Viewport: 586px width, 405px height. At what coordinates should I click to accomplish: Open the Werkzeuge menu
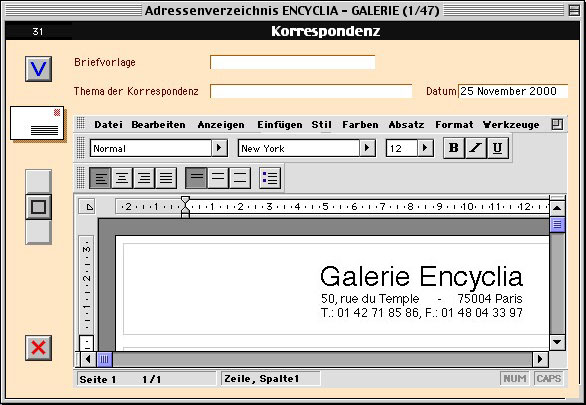(511, 124)
